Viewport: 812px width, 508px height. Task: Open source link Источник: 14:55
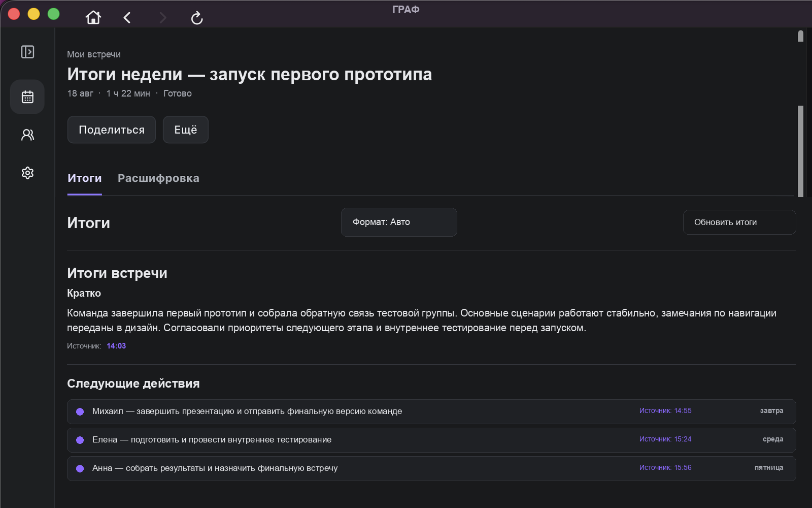[665, 410]
